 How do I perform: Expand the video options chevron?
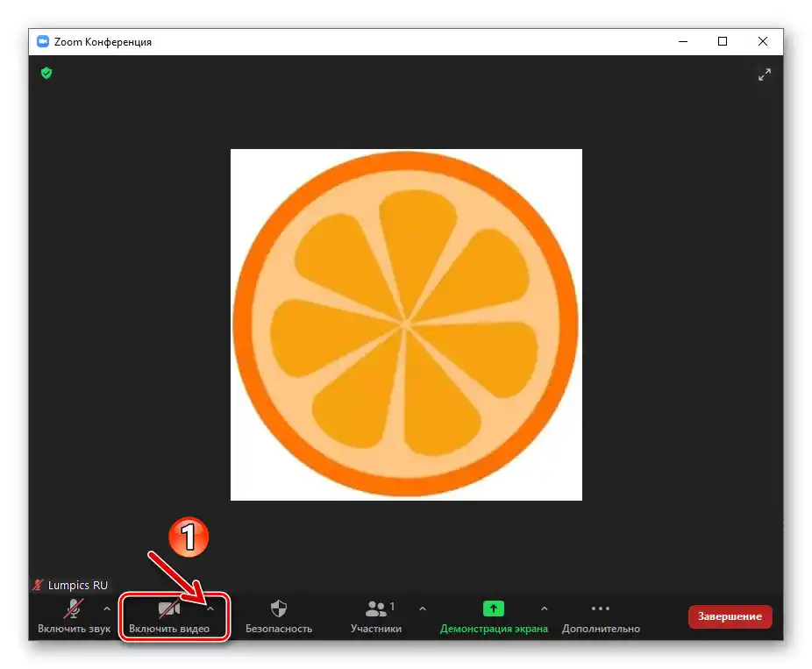click(210, 608)
